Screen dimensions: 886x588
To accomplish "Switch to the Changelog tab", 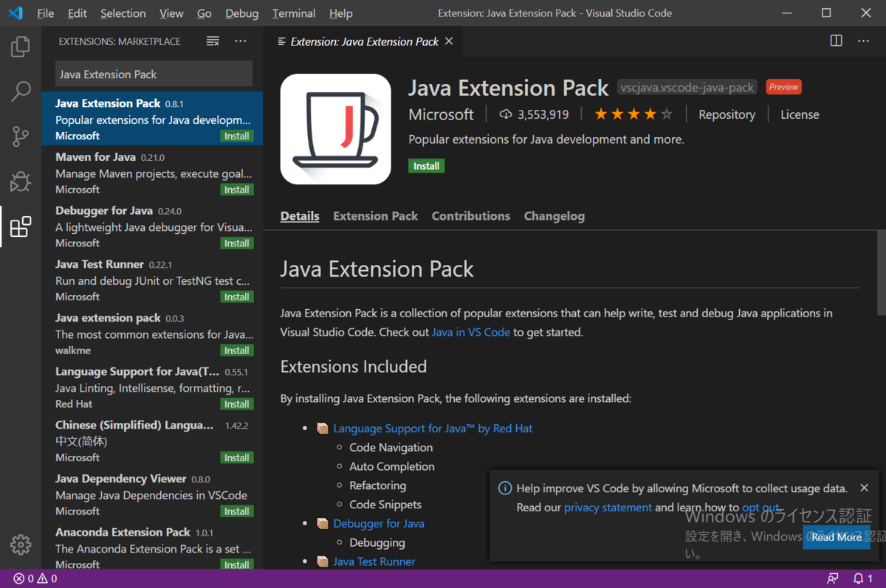I will pyautogui.click(x=554, y=216).
